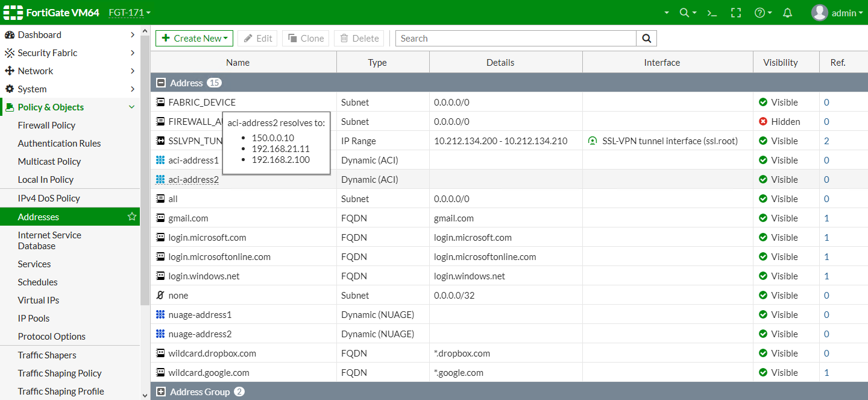Expand the Network menu chevron
The height and width of the screenshot is (400, 868).
point(133,71)
